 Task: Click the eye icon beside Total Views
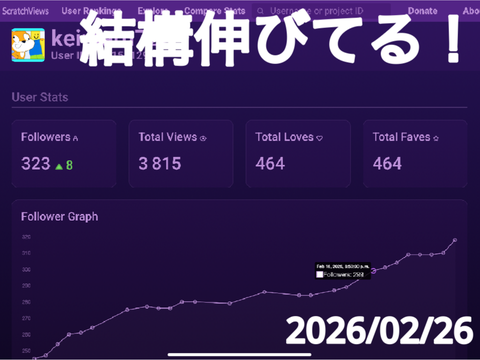pyautogui.click(x=203, y=138)
